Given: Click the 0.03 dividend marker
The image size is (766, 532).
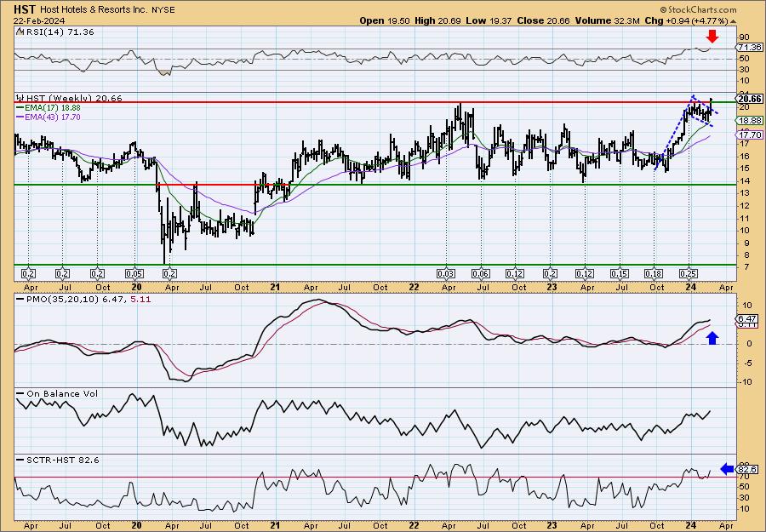Looking at the screenshot, I should pos(447,274).
